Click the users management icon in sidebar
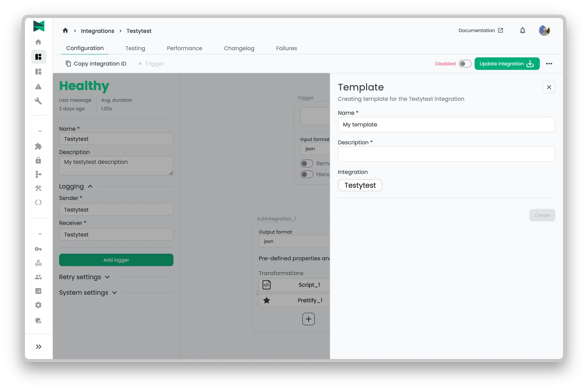 (x=39, y=277)
